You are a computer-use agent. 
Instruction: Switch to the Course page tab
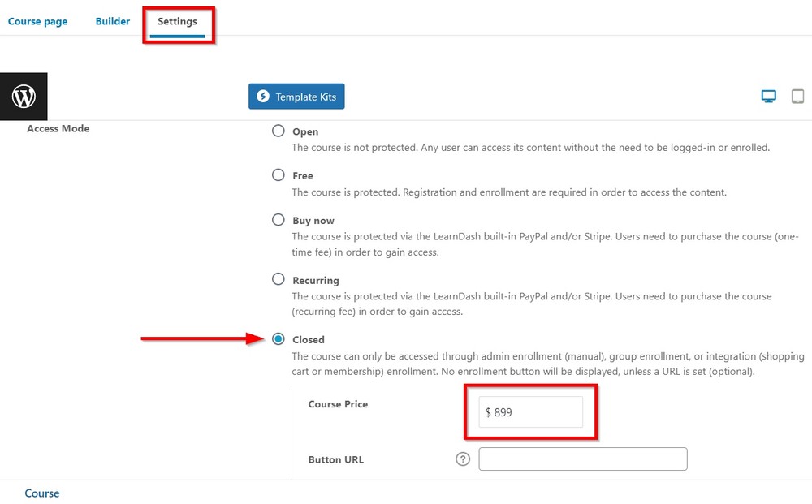tap(37, 22)
